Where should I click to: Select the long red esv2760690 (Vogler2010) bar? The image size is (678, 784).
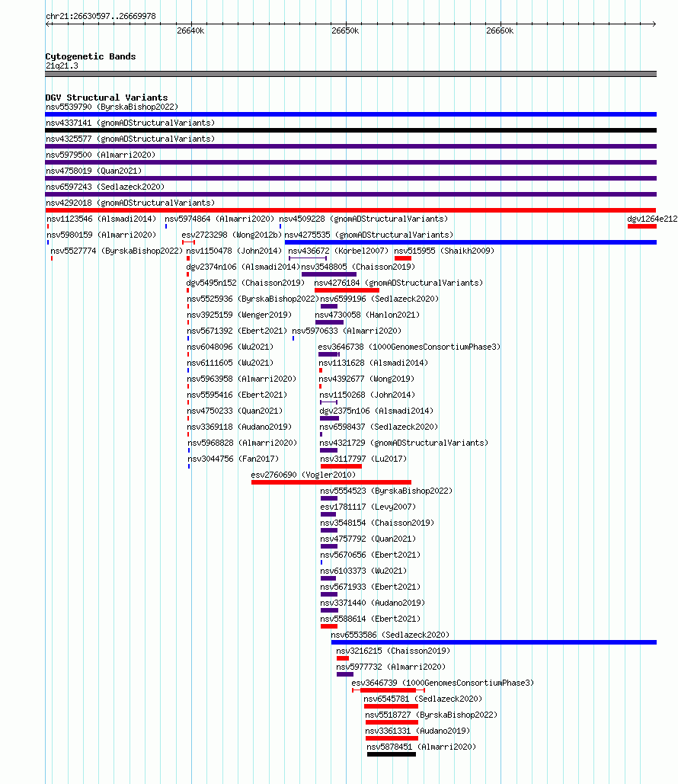[331, 482]
